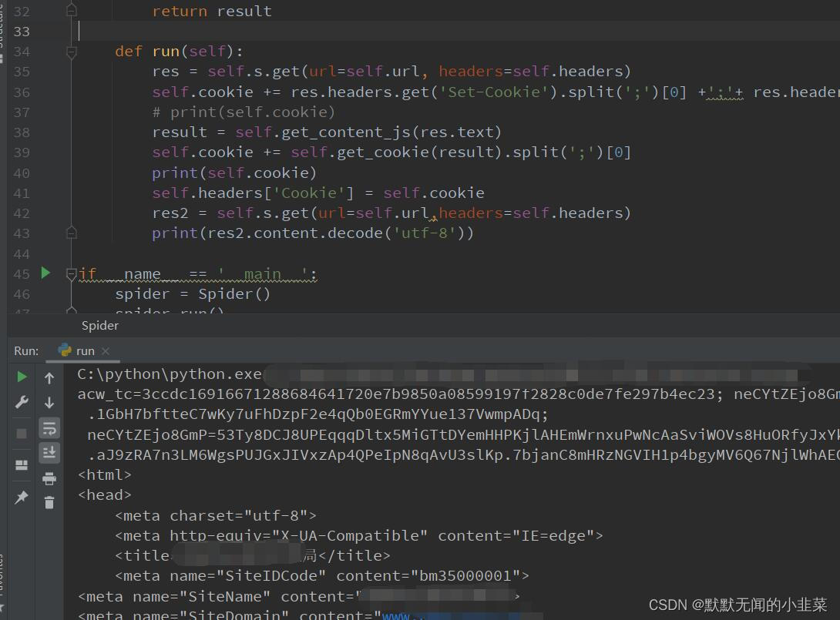This screenshot has height=620, width=840.
Task: Click 'def run(self):' definition
Action: 179,52
